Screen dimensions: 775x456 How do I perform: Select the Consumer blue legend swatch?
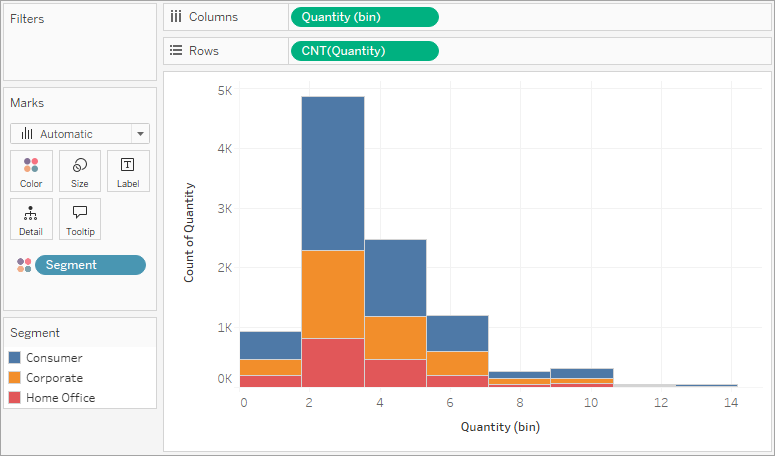point(15,358)
